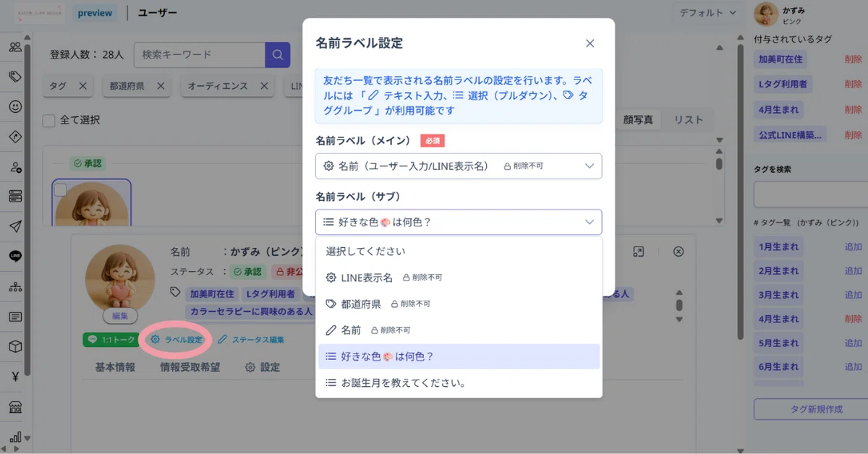
Task: Click the かずみ avatar at top right
Action: coord(766,14)
